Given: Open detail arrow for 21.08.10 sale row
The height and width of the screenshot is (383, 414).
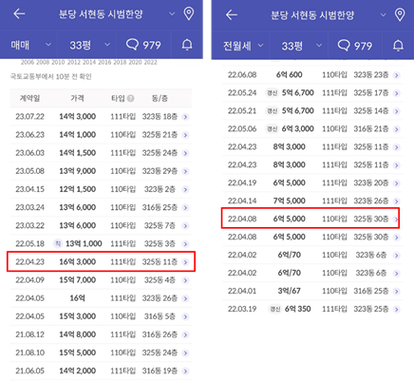Looking at the screenshot, I should coord(186,353).
